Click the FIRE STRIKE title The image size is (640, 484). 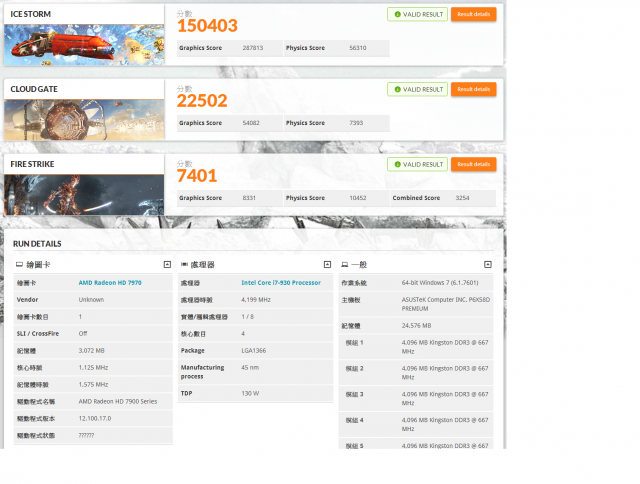(32, 164)
